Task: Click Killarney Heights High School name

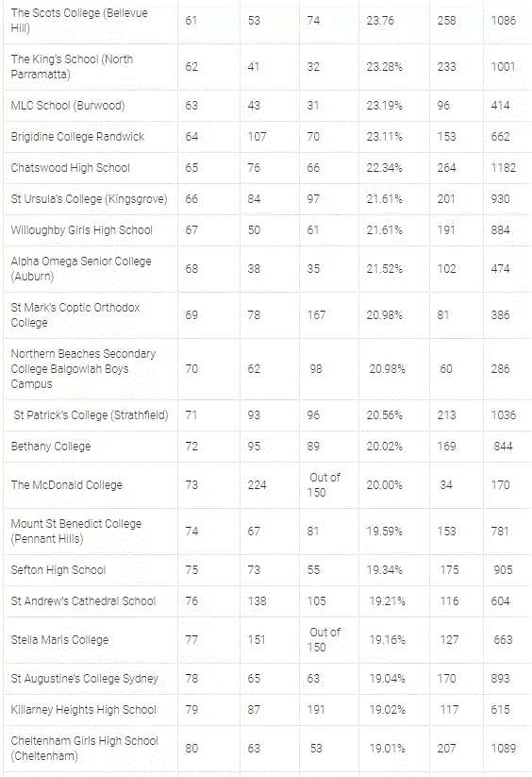Action: [83, 710]
